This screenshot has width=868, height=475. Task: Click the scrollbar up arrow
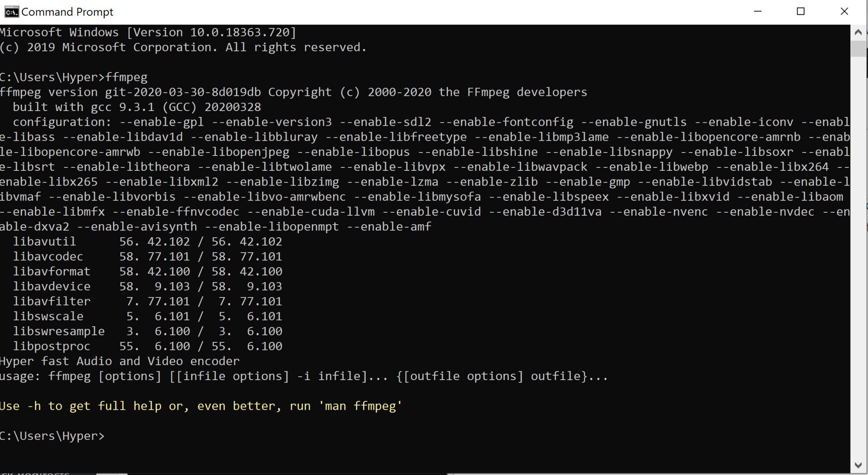[858, 32]
